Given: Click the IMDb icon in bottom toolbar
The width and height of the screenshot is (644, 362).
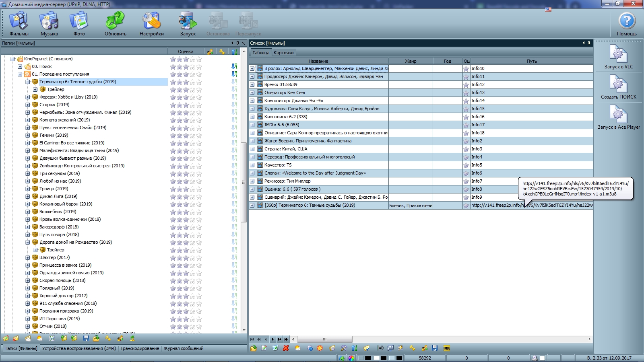Looking at the screenshot, I should click(446, 348).
